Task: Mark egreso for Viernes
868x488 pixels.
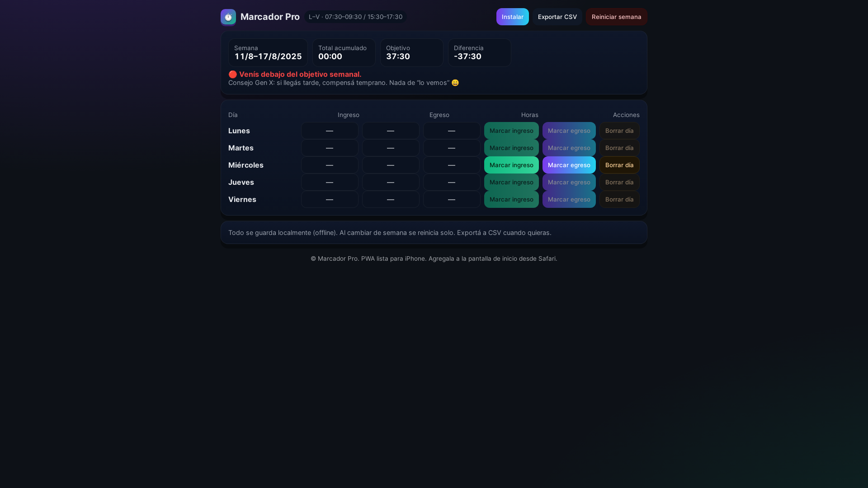Action: click(x=569, y=199)
